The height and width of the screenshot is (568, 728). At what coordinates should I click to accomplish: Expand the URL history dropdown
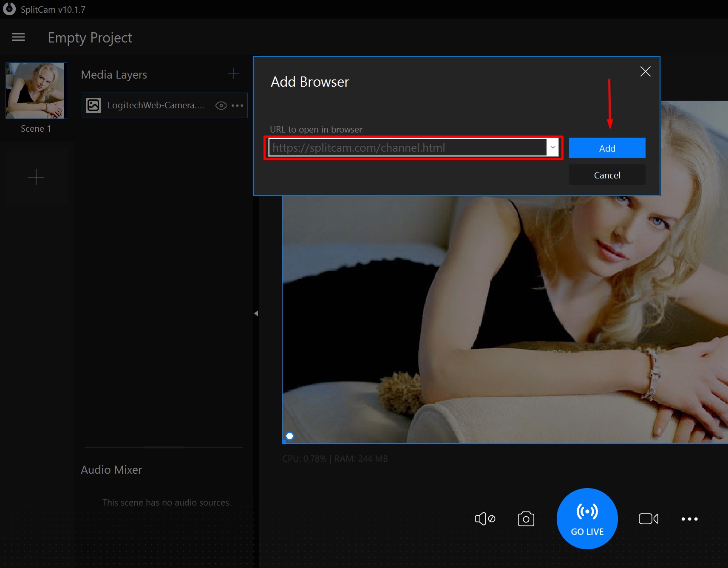(x=552, y=148)
